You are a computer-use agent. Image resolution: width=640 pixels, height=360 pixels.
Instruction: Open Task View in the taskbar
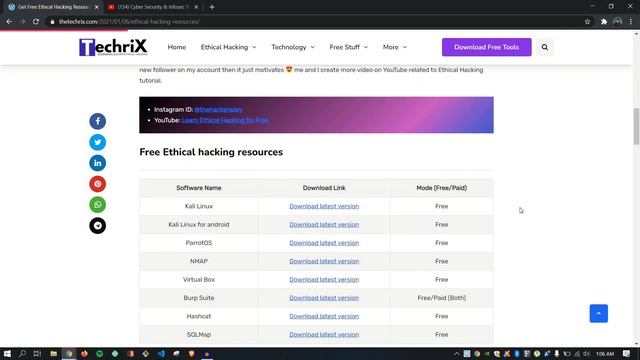[37, 354]
